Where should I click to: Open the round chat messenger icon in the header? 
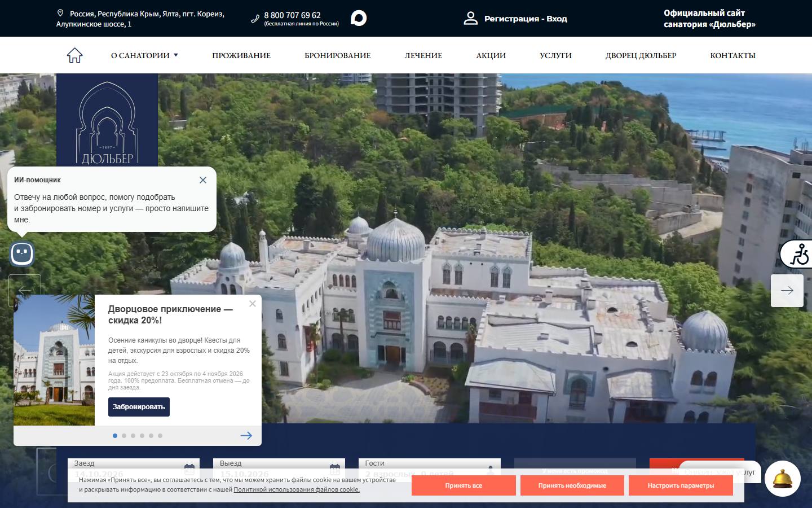pos(359,18)
